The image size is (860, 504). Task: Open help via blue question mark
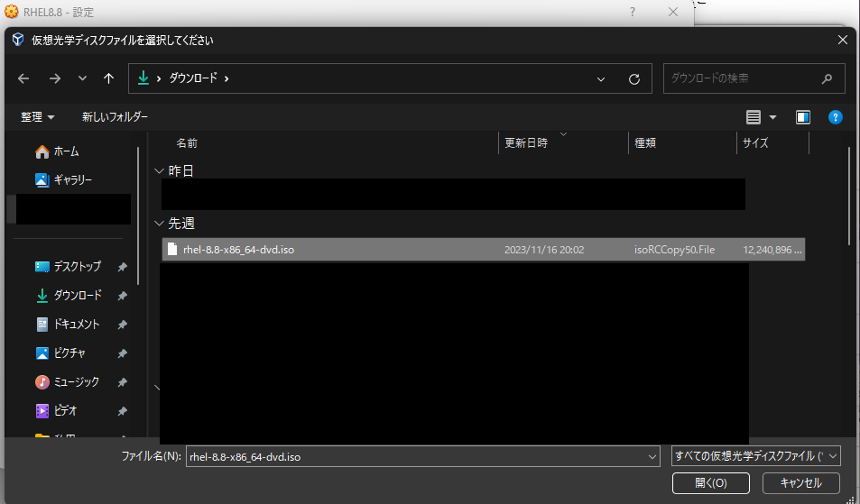pos(836,116)
